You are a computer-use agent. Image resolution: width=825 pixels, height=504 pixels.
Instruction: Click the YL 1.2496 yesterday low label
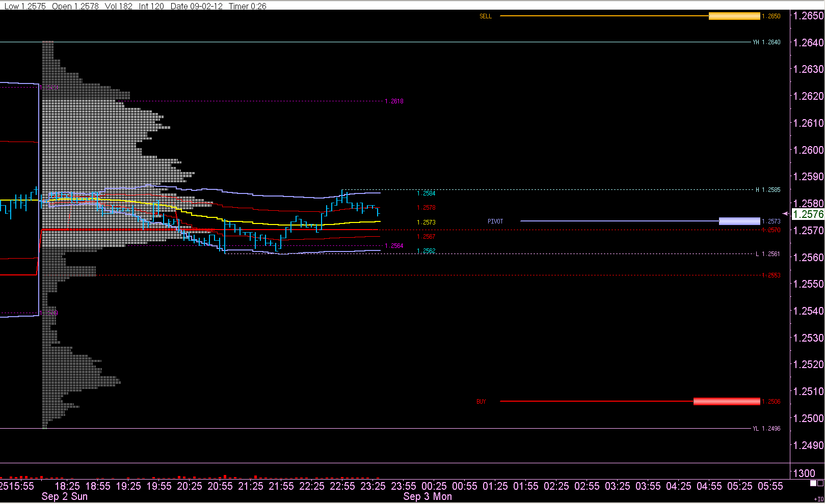tap(766, 429)
